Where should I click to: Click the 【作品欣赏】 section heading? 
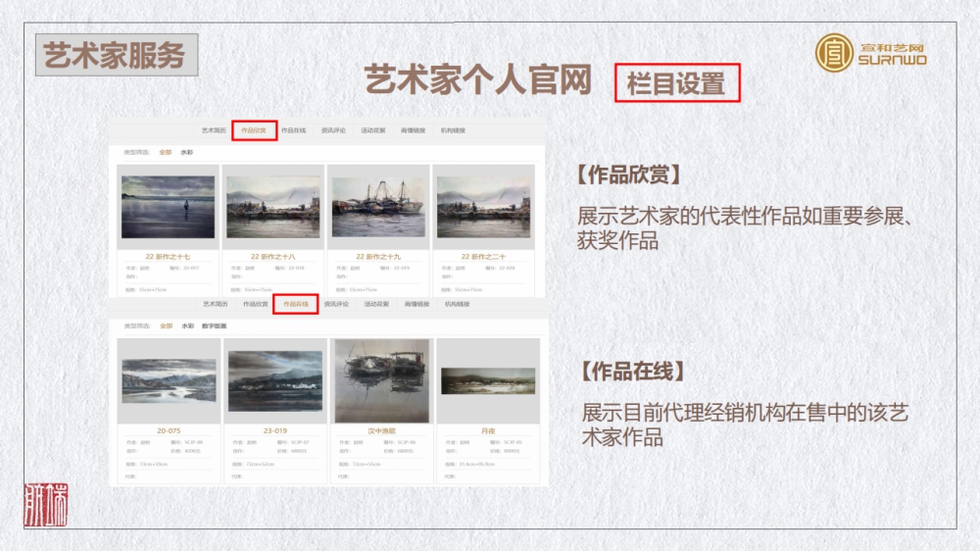(x=629, y=175)
